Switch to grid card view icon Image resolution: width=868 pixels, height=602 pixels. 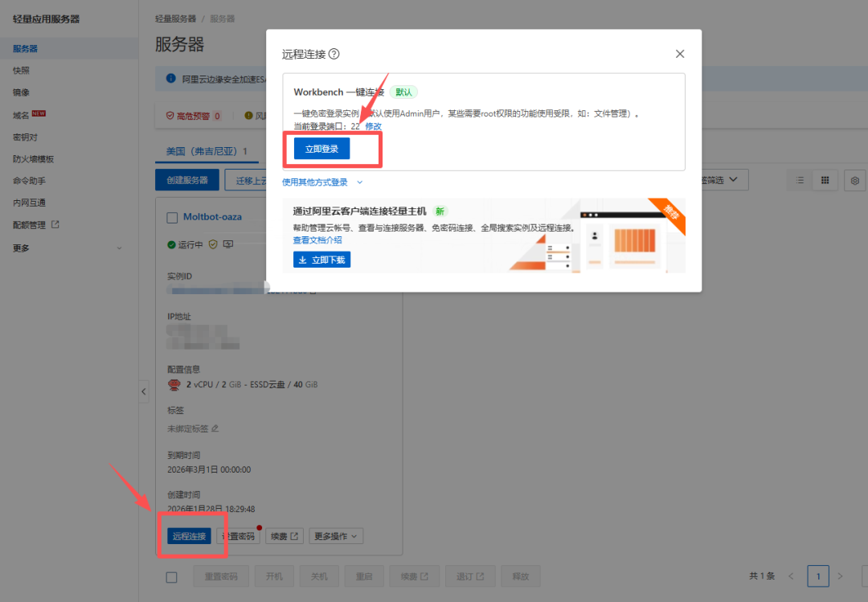(x=825, y=180)
